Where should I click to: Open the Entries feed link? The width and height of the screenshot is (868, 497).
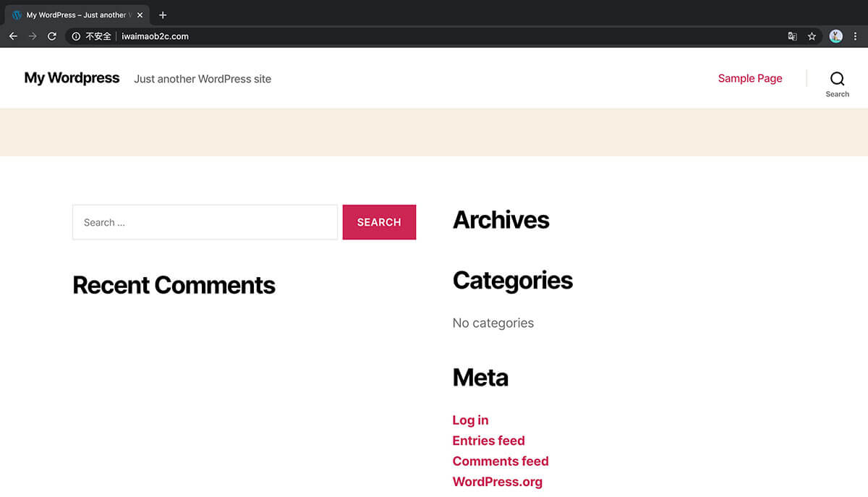488,441
